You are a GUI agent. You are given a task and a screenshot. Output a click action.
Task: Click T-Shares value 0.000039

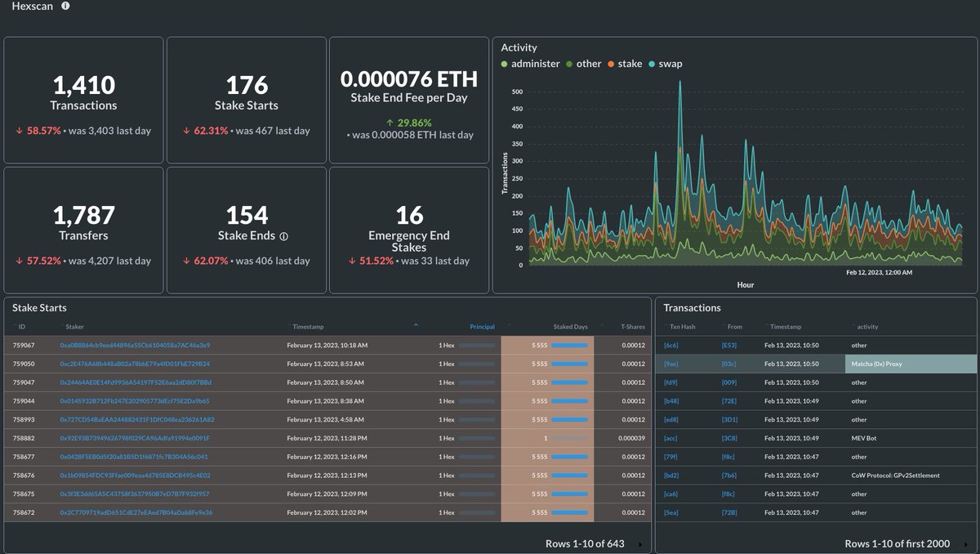click(631, 438)
